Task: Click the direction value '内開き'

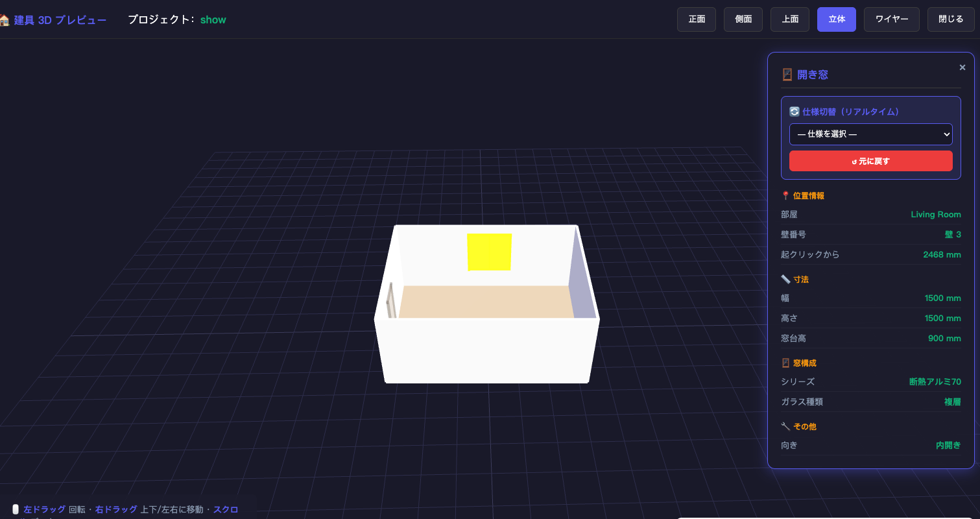Action: pyautogui.click(x=948, y=446)
